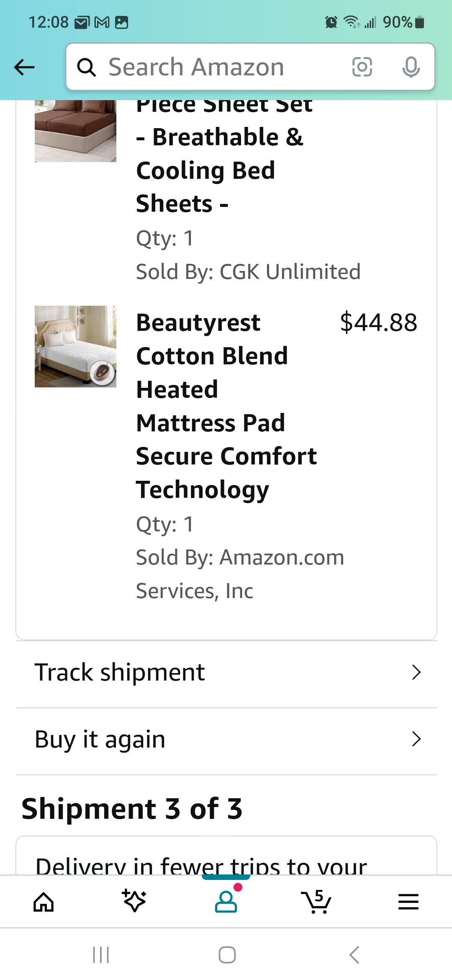Select the Track shipment row
Image resolution: width=452 pixels, height=980 pixels.
[x=226, y=673]
